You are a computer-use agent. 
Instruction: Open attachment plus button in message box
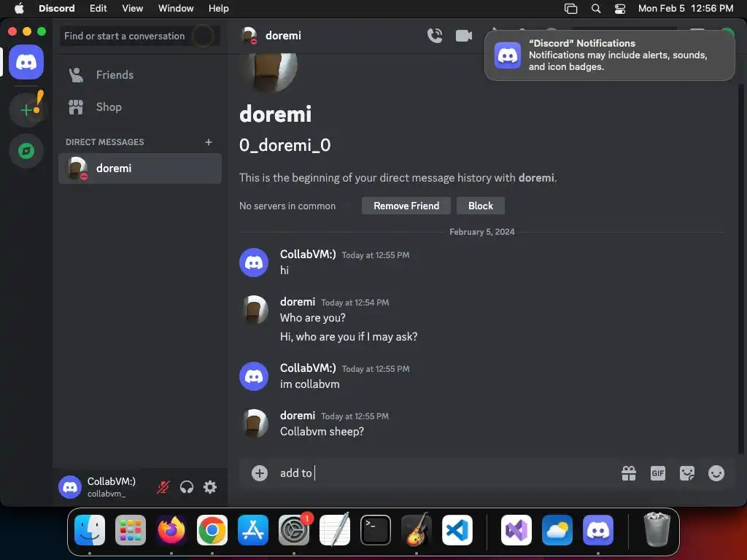(260, 472)
